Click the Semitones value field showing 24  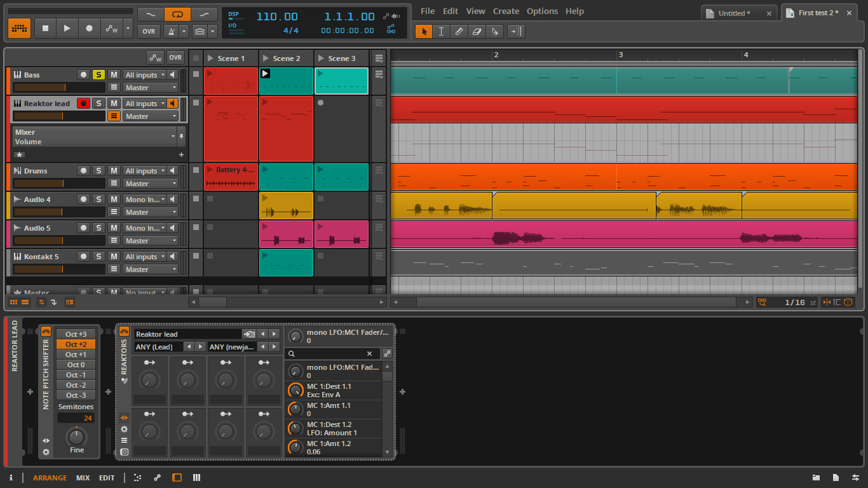(76, 417)
